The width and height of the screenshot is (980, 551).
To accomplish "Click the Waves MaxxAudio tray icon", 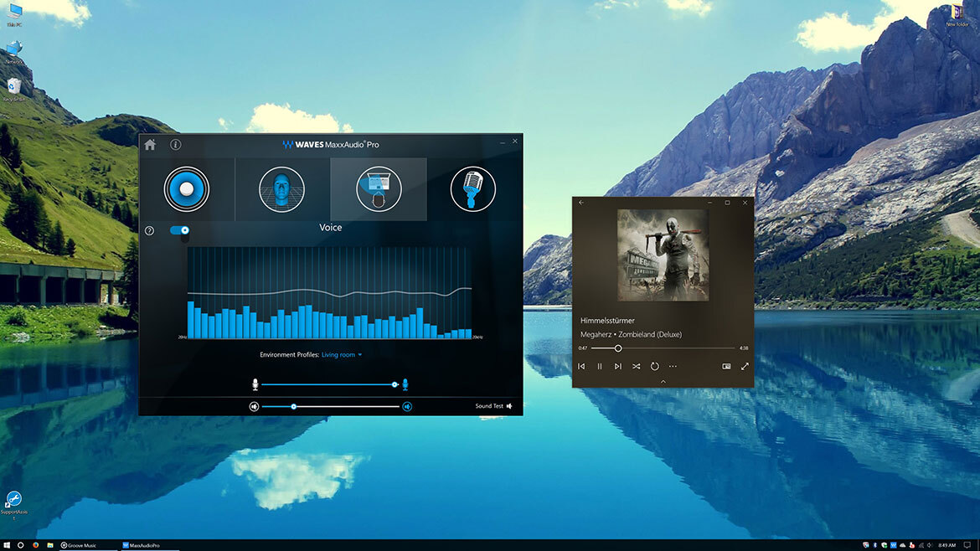I will click(x=894, y=545).
